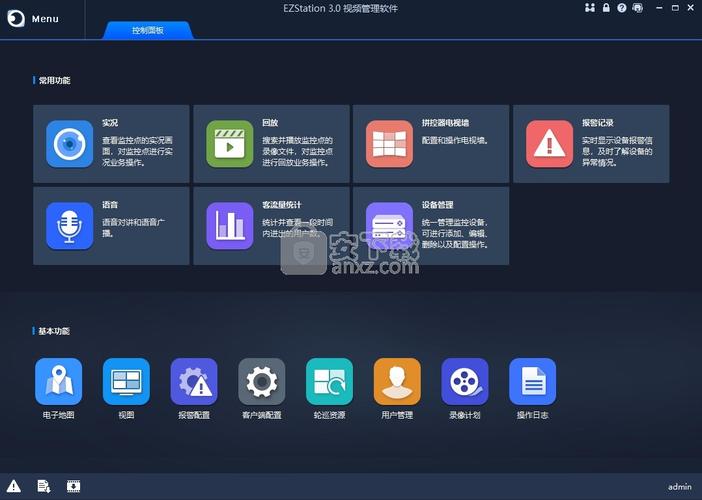This screenshot has width=702, height=500.
Task: Launch the 报警配置 alarm config icon
Action: 194,381
